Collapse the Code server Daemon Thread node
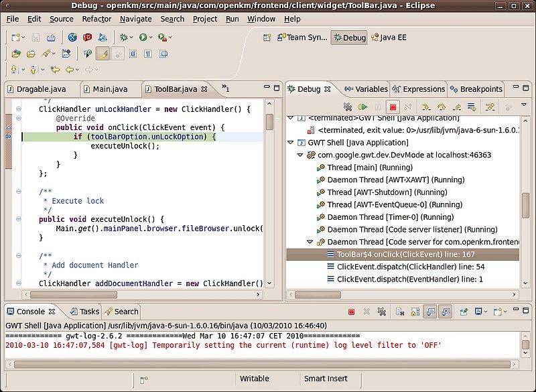Image resolution: width=536 pixels, height=392 pixels. click(310, 242)
